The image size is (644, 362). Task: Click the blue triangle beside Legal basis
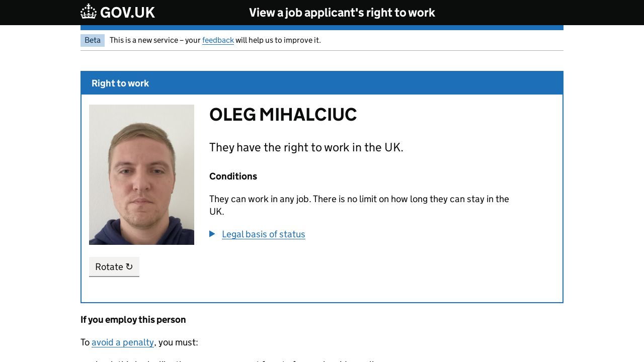212,234
